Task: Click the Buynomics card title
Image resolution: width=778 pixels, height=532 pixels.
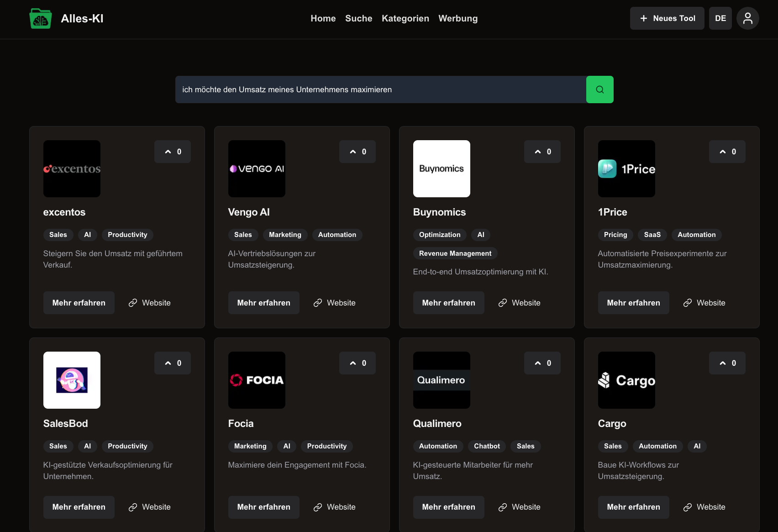Action: [439, 212]
